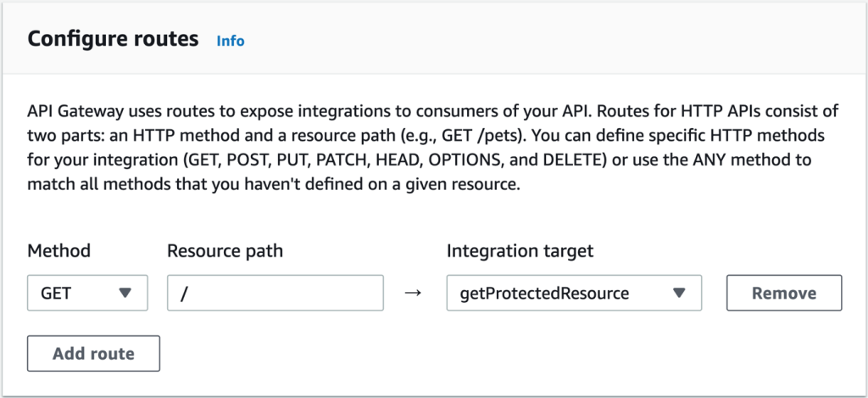
Task: Select the GET value in Method box
Action: [x=56, y=294]
